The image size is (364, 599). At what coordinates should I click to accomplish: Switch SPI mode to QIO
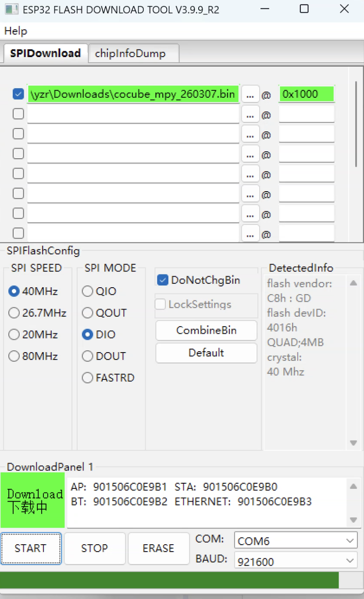coord(87,291)
